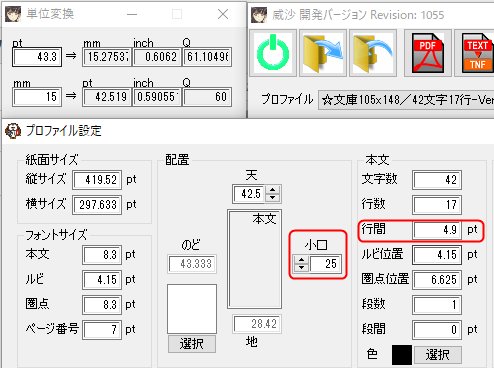Screen dimensions: 494x368
Task: Increase the 小口 value with up arrow
Action: tap(301, 260)
